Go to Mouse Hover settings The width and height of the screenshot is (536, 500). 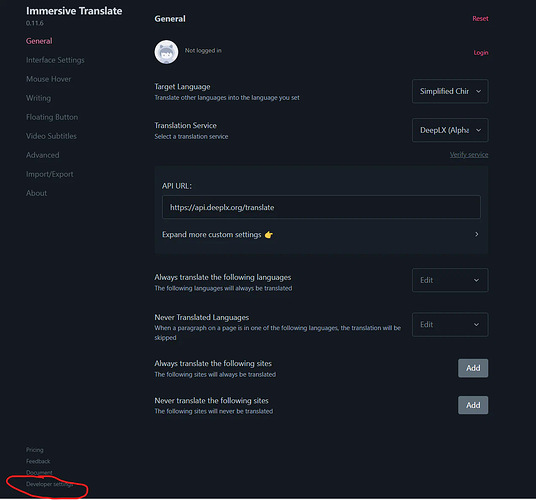tap(49, 79)
